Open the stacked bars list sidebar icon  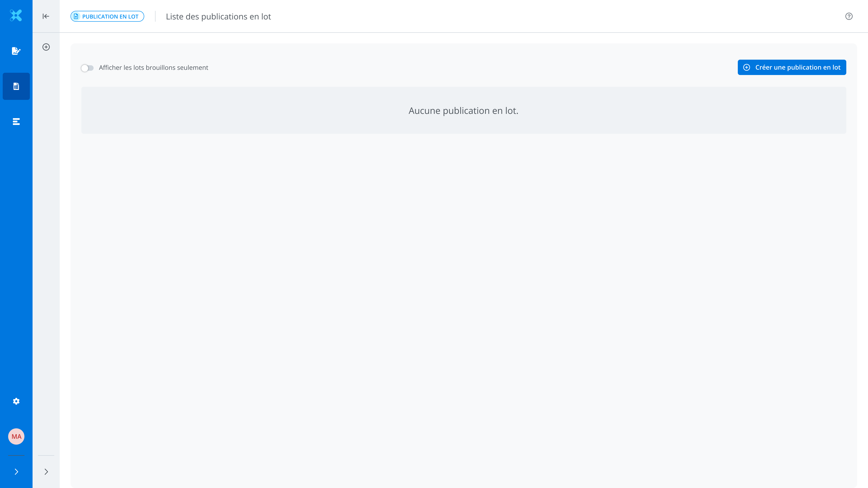point(16,122)
